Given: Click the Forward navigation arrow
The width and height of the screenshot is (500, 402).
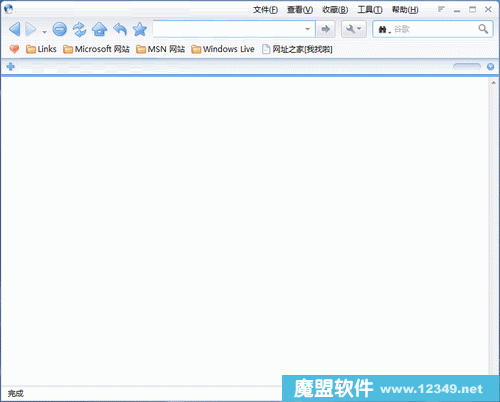Looking at the screenshot, I should (31, 29).
